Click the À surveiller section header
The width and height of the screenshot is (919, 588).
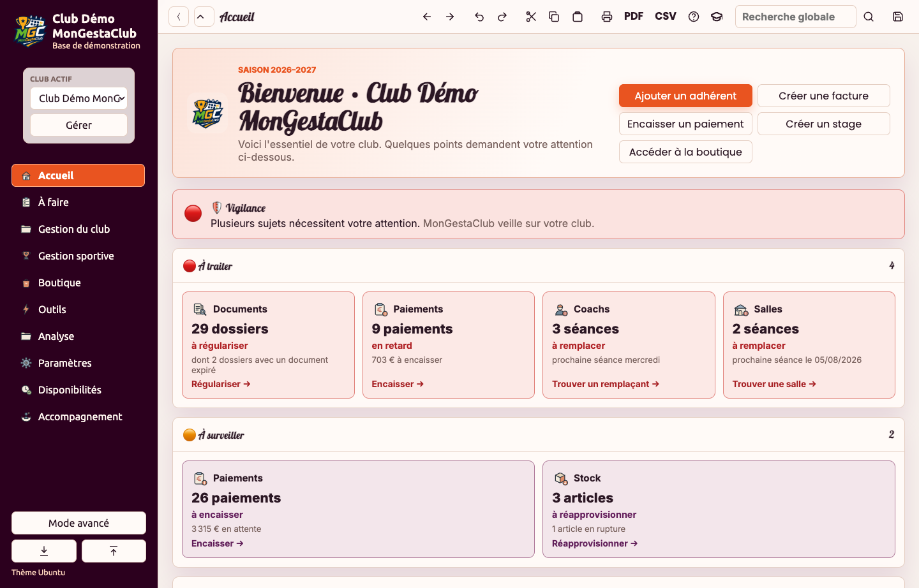tap(539, 434)
